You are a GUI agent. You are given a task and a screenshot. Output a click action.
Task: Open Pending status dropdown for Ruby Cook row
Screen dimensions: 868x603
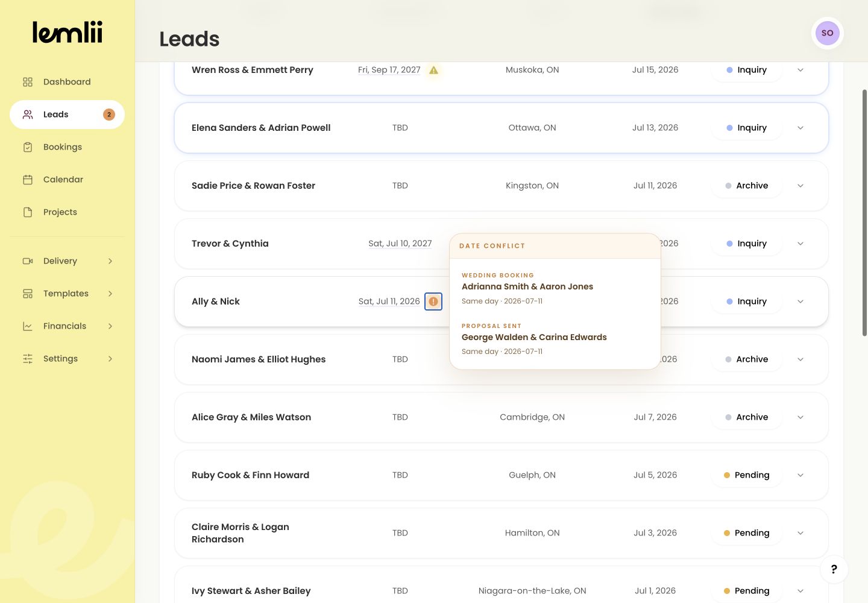click(x=747, y=475)
